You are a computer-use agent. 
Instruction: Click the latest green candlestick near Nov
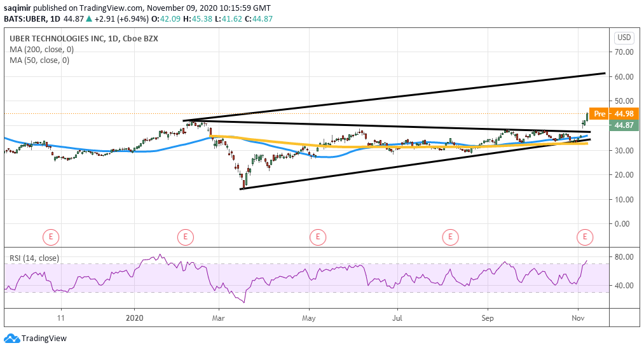tap(587, 116)
